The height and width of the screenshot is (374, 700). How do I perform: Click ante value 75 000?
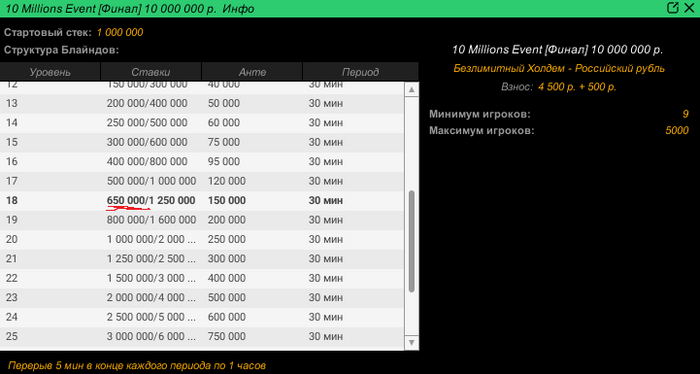click(224, 142)
